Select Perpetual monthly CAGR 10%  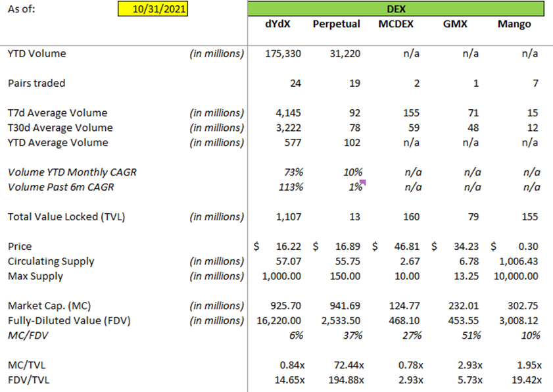point(352,172)
